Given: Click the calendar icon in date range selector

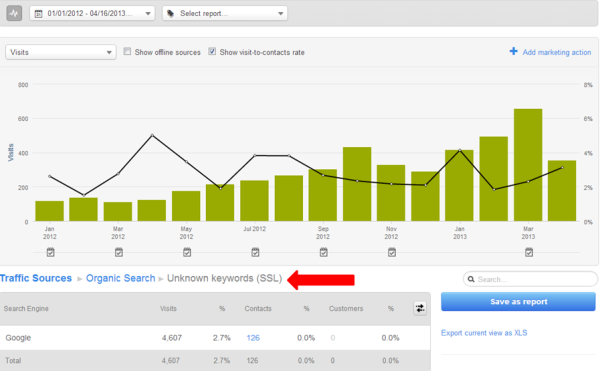Looking at the screenshot, I should [38, 14].
